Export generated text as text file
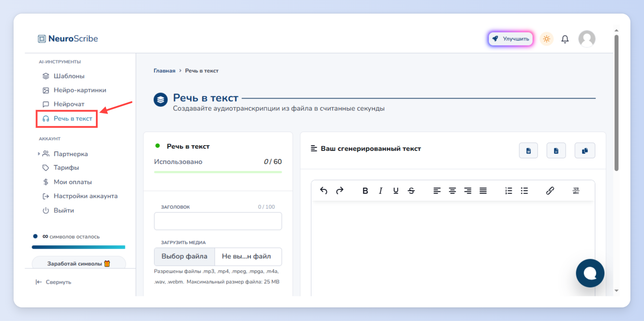This screenshot has width=644, height=321. click(x=556, y=150)
